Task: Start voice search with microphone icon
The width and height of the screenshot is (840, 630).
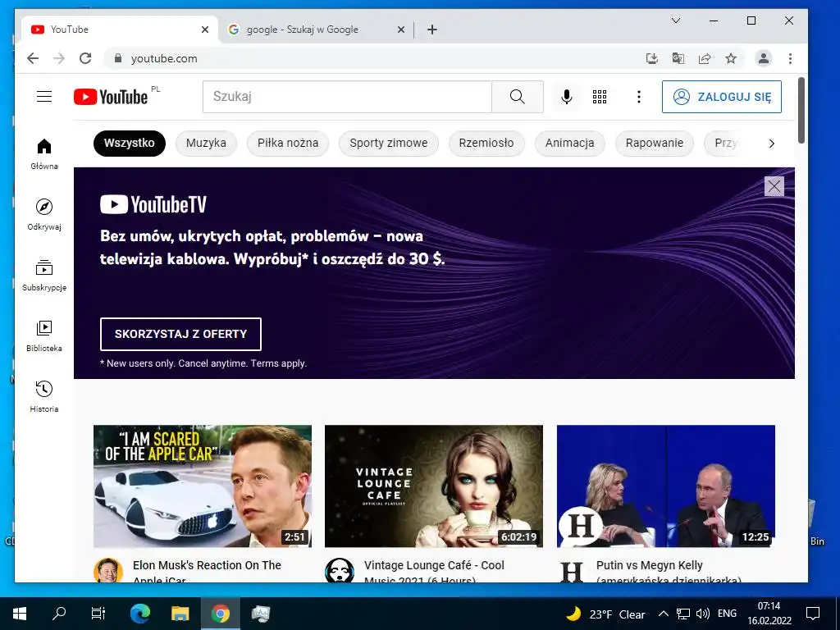Action: 566,97
